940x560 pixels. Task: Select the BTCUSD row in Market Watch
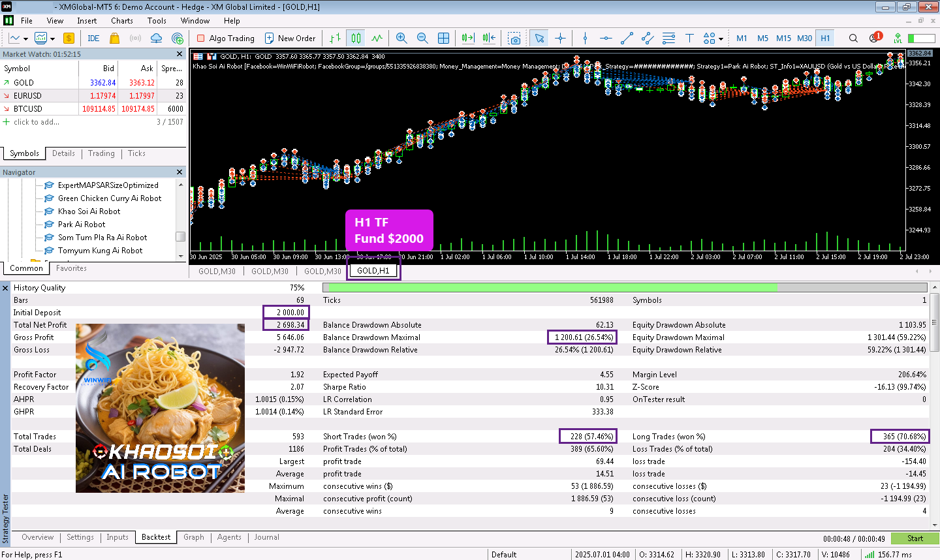pos(93,109)
